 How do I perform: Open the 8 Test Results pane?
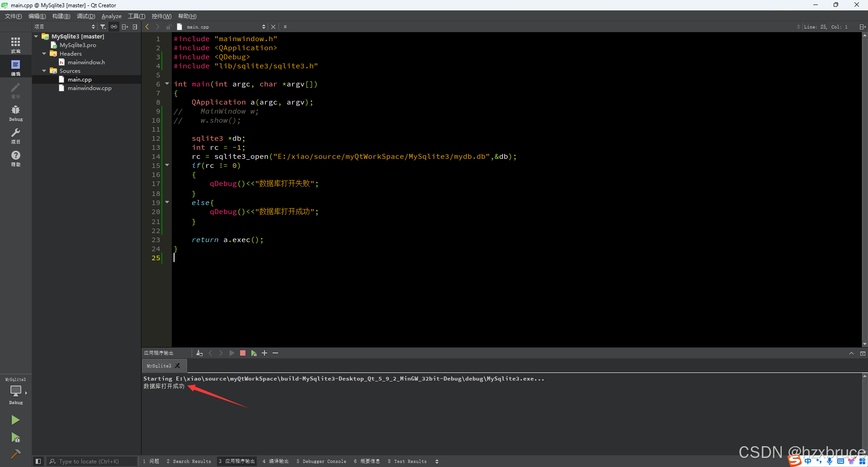pos(407,461)
